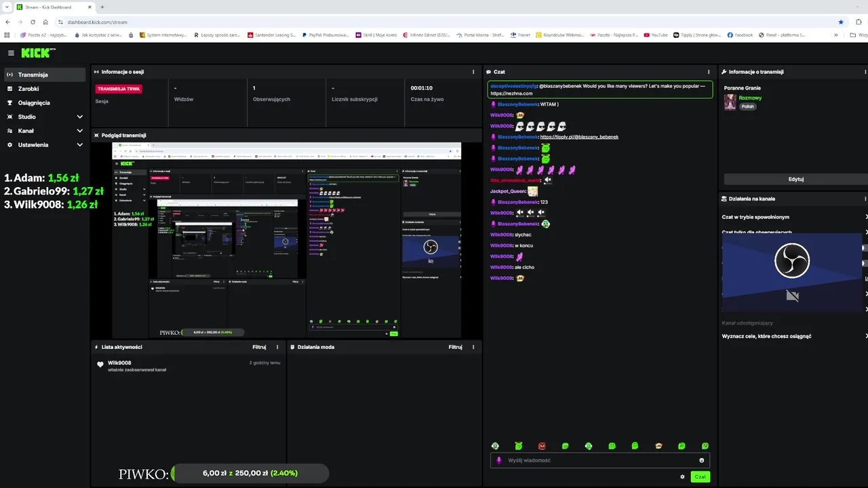Insert the first quick-bar emote on the left
This screenshot has width=868, height=488.
495,446
